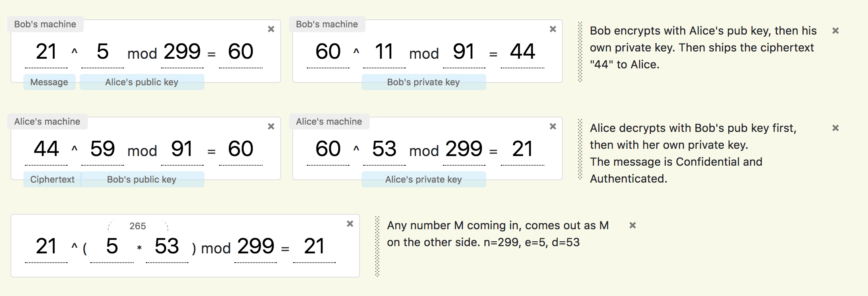Select the Alice's public key label tag

pyautogui.click(x=142, y=82)
